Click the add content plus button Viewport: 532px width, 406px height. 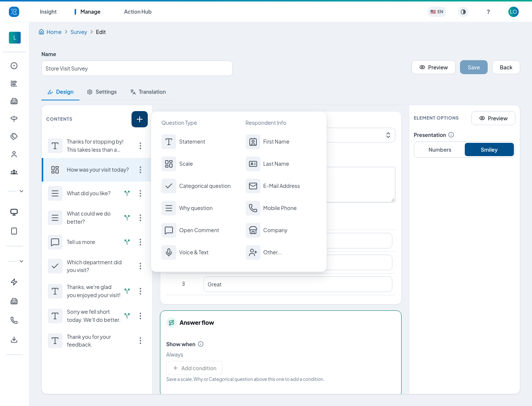point(140,119)
